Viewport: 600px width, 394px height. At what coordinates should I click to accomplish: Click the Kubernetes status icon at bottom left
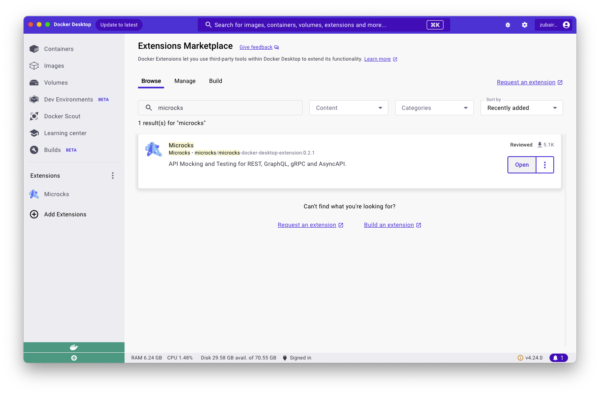point(74,358)
